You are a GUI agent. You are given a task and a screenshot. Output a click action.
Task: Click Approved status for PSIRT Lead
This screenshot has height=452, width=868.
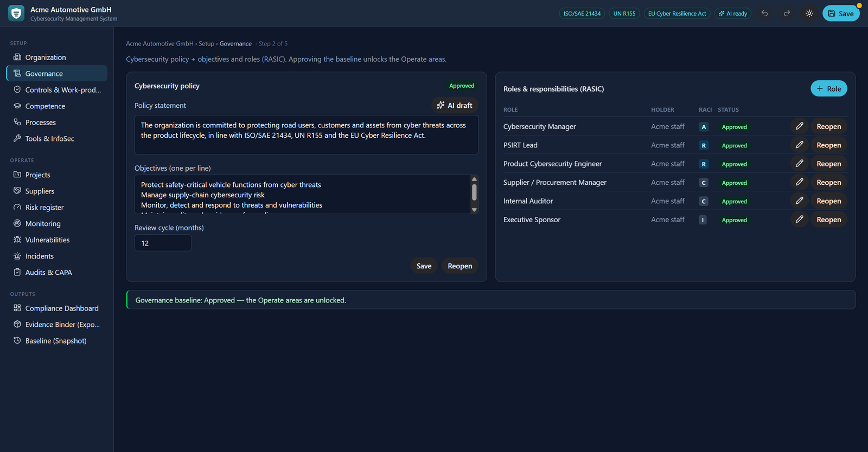(734, 145)
